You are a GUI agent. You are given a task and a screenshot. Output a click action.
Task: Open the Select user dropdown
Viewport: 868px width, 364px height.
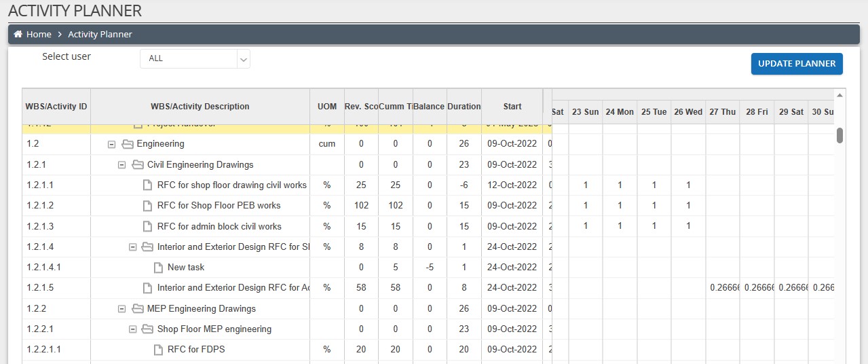coord(195,58)
